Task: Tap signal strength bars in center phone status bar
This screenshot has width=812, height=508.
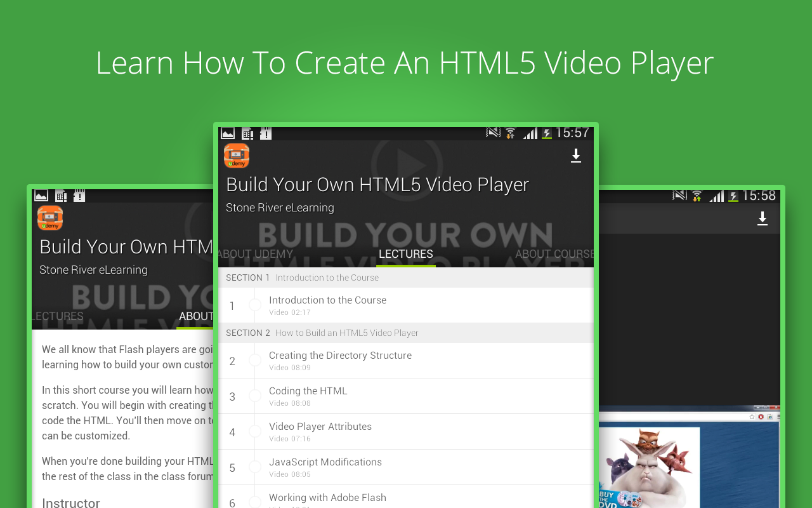Action: point(530,133)
